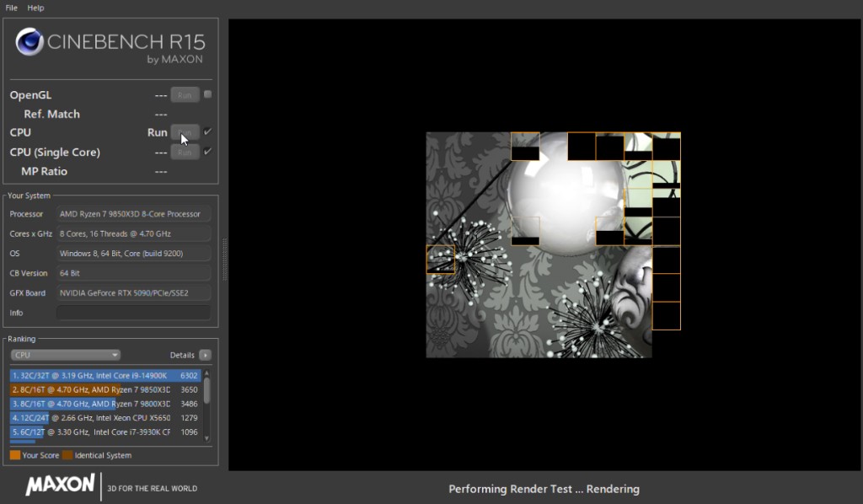Select ranking entry Intel Core i9-14900K
Image resolution: width=863 pixels, height=504 pixels.
105,375
